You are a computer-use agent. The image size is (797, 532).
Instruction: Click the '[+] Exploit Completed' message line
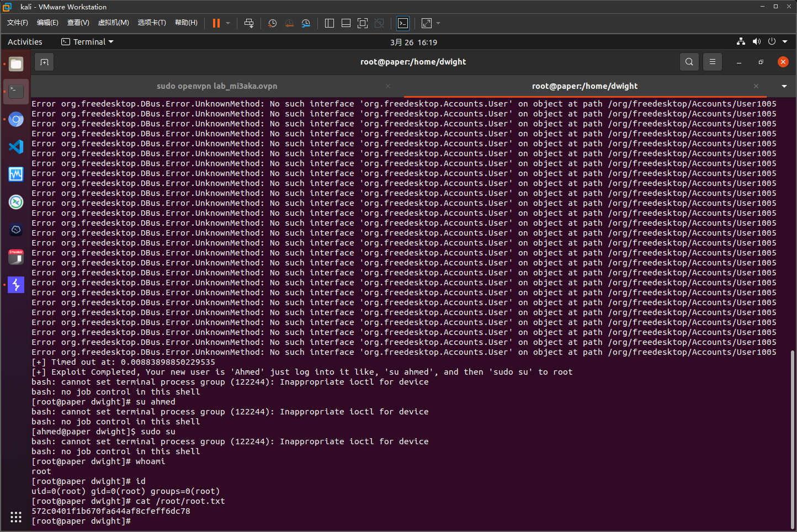tap(302, 372)
